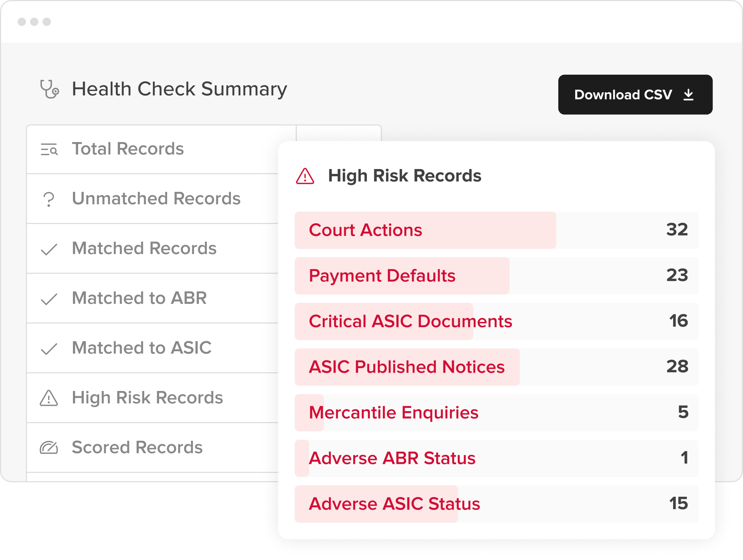Click the Unmatched Records question mark icon

pyautogui.click(x=49, y=199)
